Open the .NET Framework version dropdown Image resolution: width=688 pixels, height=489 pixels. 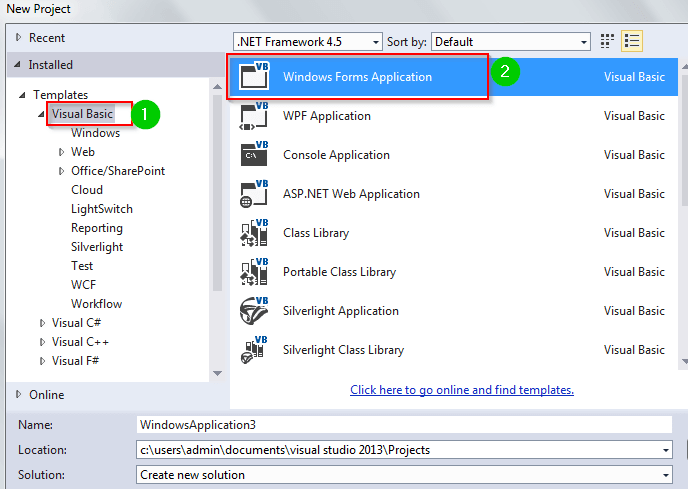tap(376, 42)
